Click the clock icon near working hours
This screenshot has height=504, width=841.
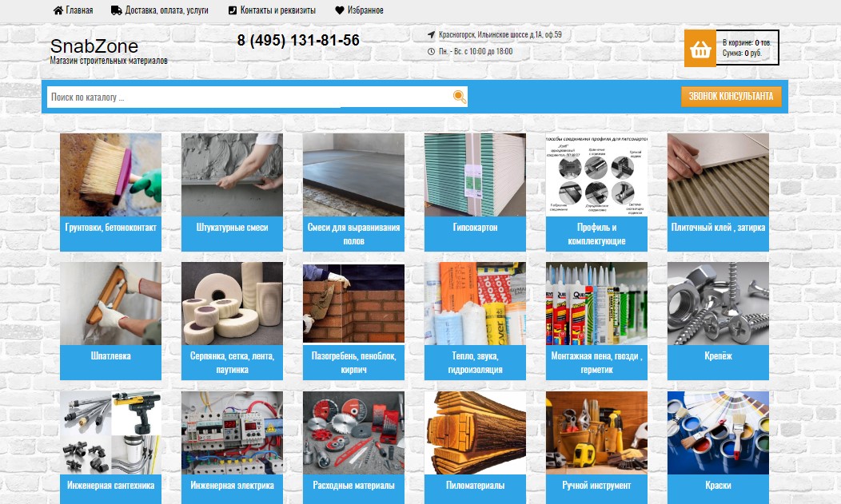coord(431,51)
